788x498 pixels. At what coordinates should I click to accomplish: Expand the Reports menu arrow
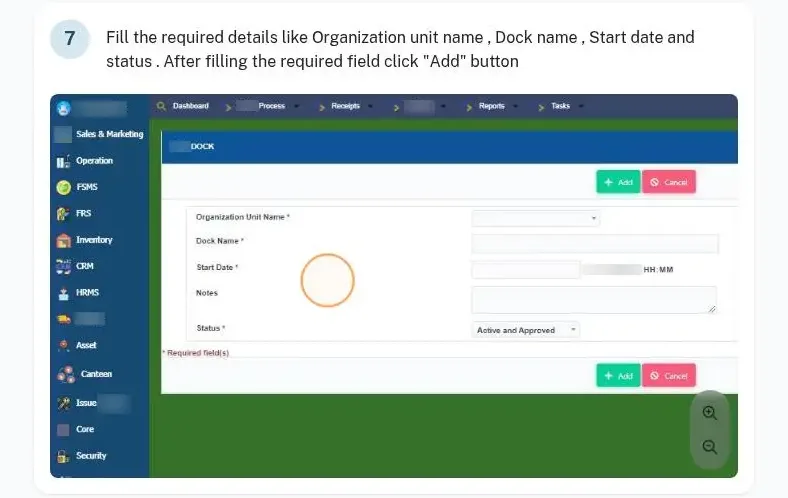pos(515,106)
